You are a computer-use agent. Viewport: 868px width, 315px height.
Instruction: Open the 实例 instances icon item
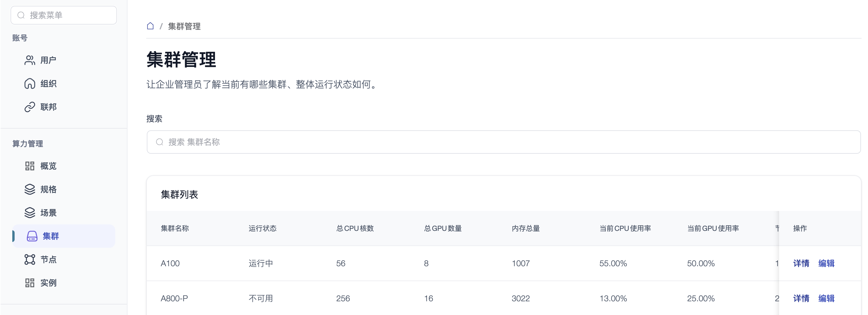pos(30,283)
